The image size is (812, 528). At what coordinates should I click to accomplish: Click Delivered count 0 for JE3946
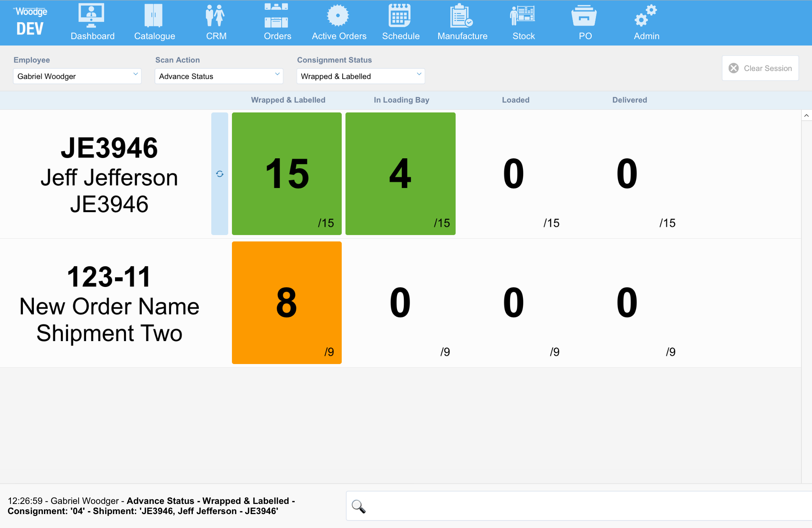627,174
